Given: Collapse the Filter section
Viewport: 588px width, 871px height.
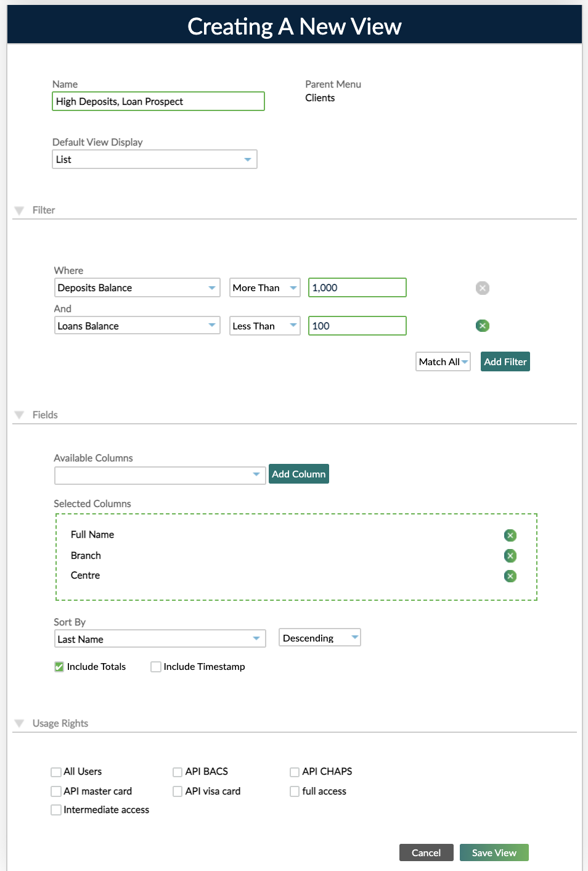Looking at the screenshot, I should pyautogui.click(x=19, y=210).
